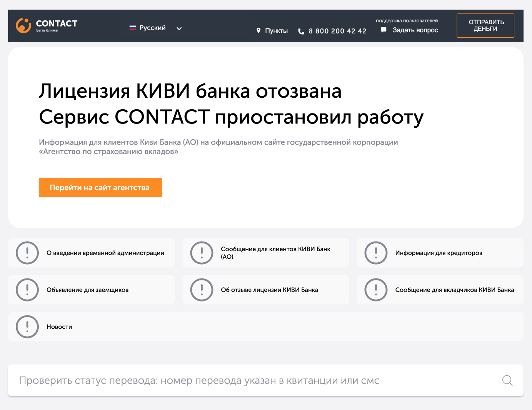This screenshot has width=532, height=410.
Task: Click the поддержка пользователей label
Action: coord(407,21)
